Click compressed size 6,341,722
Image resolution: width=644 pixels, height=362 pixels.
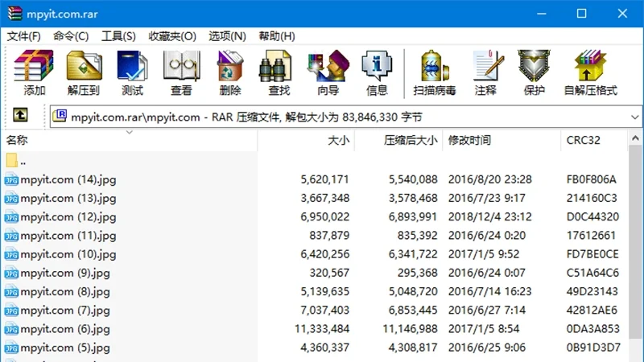coord(413,254)
